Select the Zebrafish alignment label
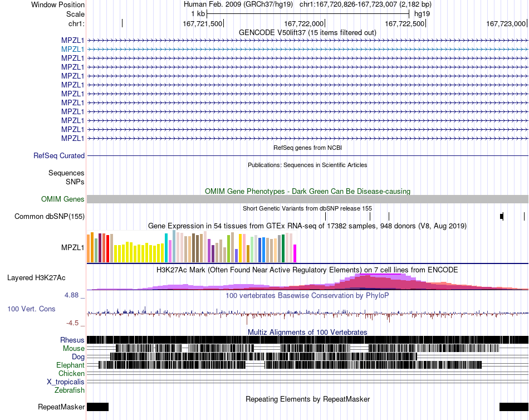Viewport: 529px width, 420px height. pyautogui.click(x=70, y=390)
